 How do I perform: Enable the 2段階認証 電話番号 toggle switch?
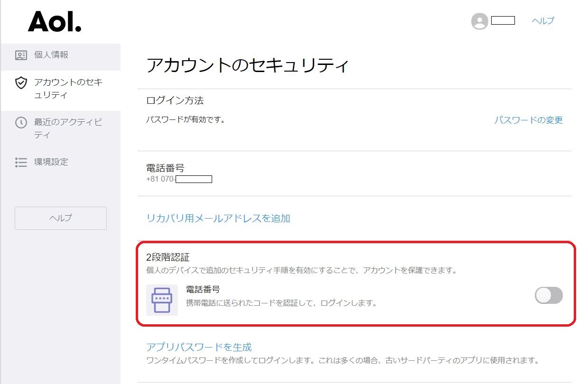point(549,295)
